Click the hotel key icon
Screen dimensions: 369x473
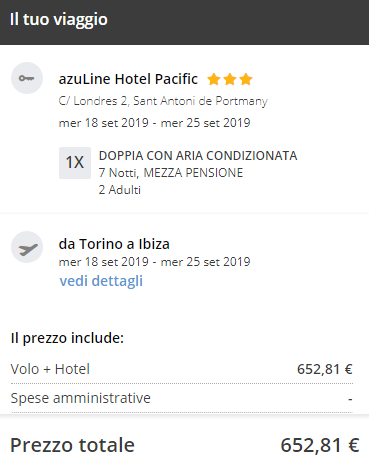(27, 78)
